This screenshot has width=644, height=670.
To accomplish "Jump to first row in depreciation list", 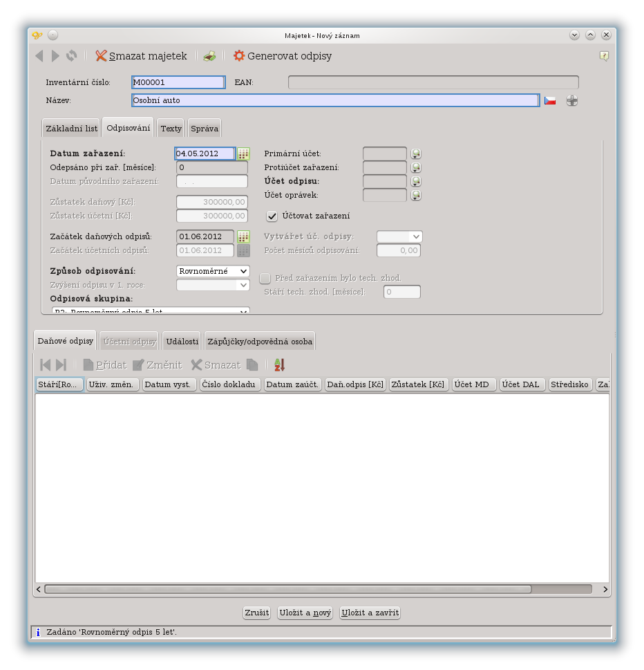I will click(x=45, y=365).
